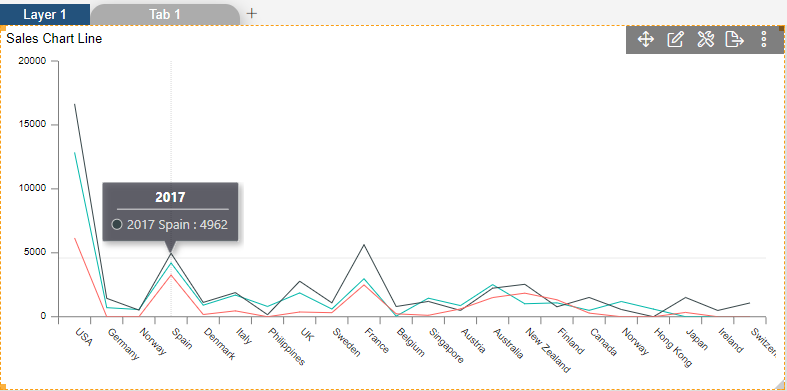Click the France axis label
Screen dimensions: 787x391
point(376,340)
